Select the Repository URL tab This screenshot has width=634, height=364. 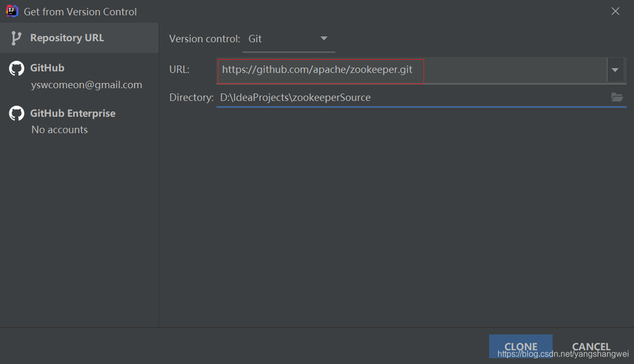[x=67, y=38]
